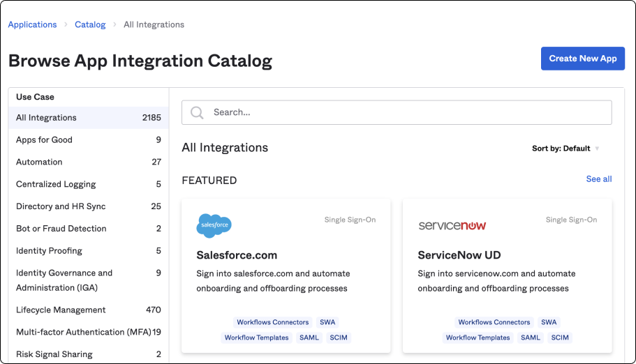
Task: Open the Salesforce.com integration card title
Action: [237, 255]
